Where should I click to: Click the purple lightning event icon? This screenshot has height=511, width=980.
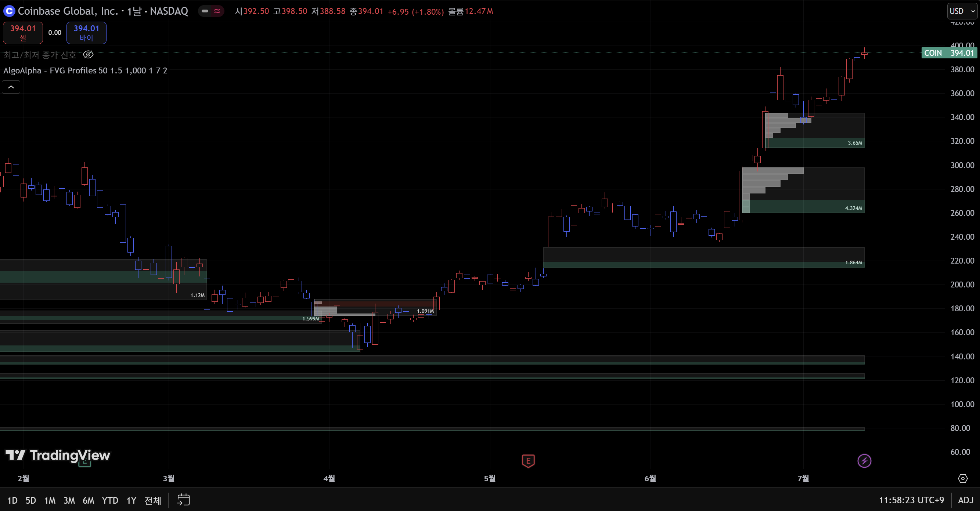point(864,461)
